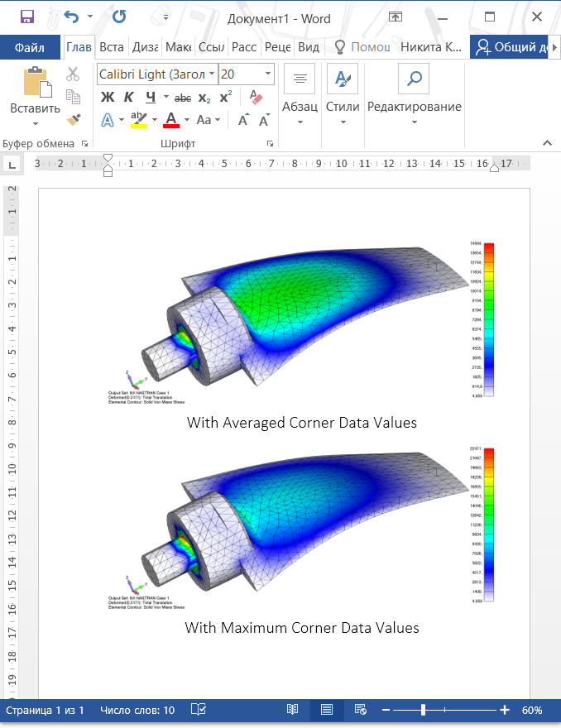Click the Помощник lightbulb search box

pyautogui.click(x=362, y=47)
